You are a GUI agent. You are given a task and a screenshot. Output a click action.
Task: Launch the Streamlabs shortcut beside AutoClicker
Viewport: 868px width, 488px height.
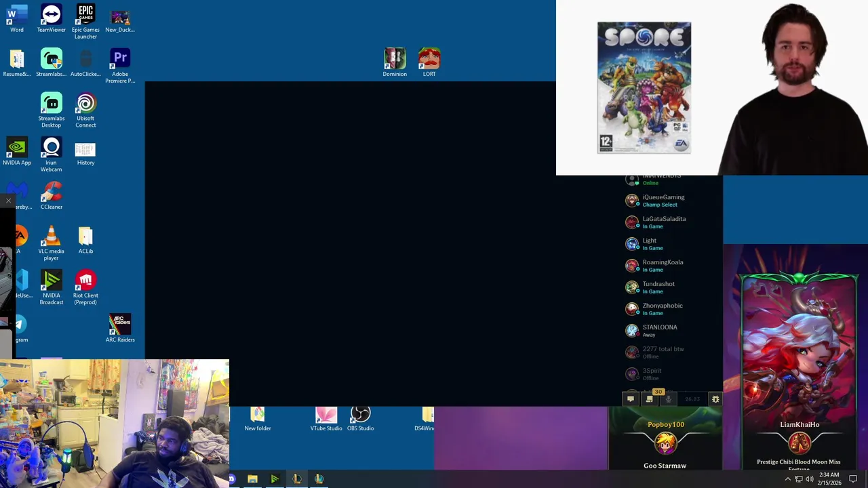click(52, 63)
